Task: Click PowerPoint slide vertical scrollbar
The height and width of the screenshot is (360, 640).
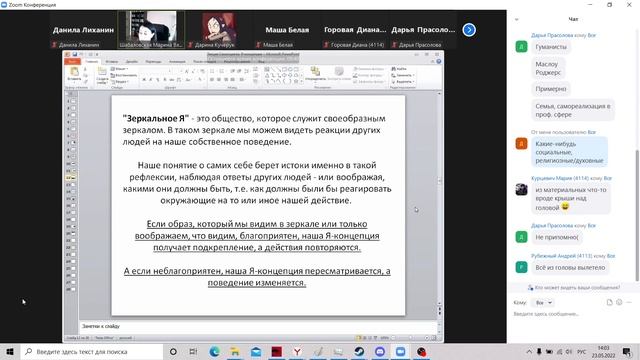Action: 439,200
